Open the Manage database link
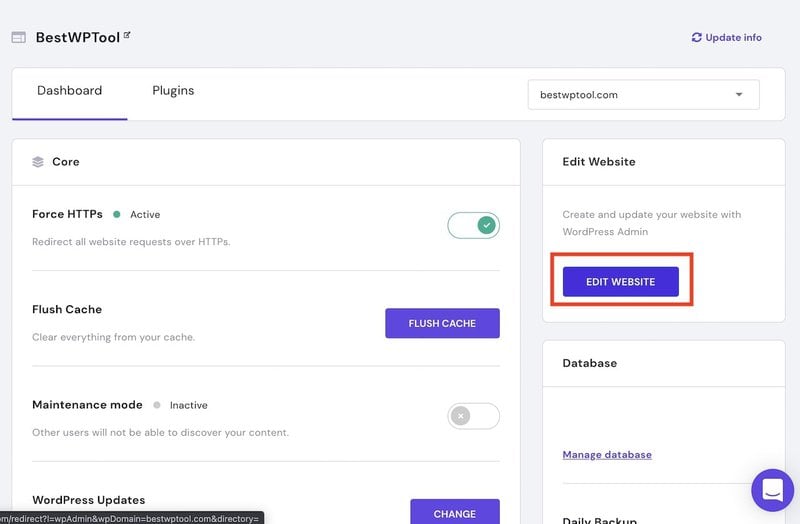 coord(607,455)
